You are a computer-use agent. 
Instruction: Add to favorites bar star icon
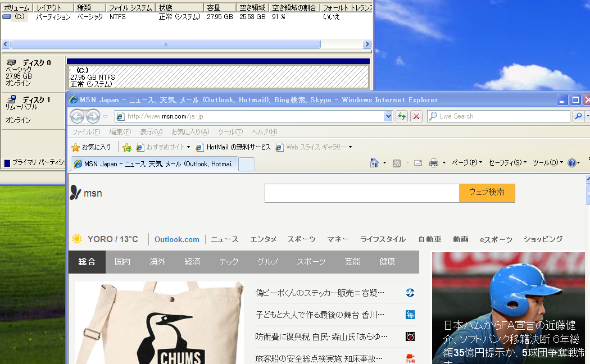[127, 147]
